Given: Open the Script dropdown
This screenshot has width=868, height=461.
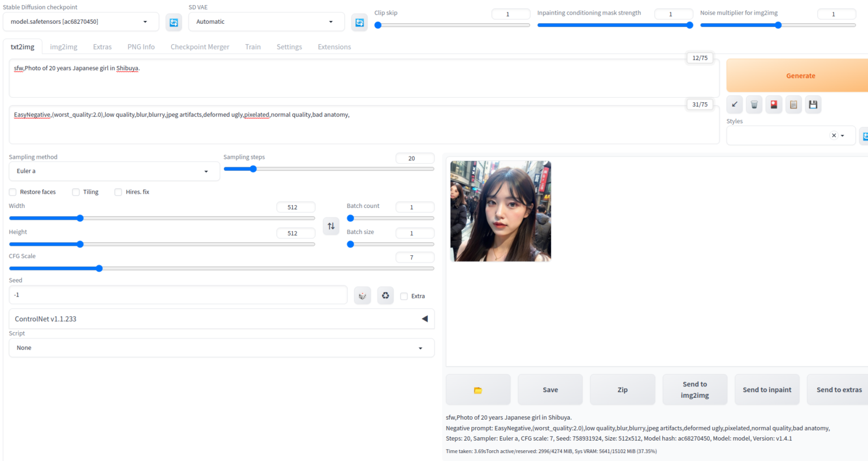Looking at the screenshot, I should point(221,347).
